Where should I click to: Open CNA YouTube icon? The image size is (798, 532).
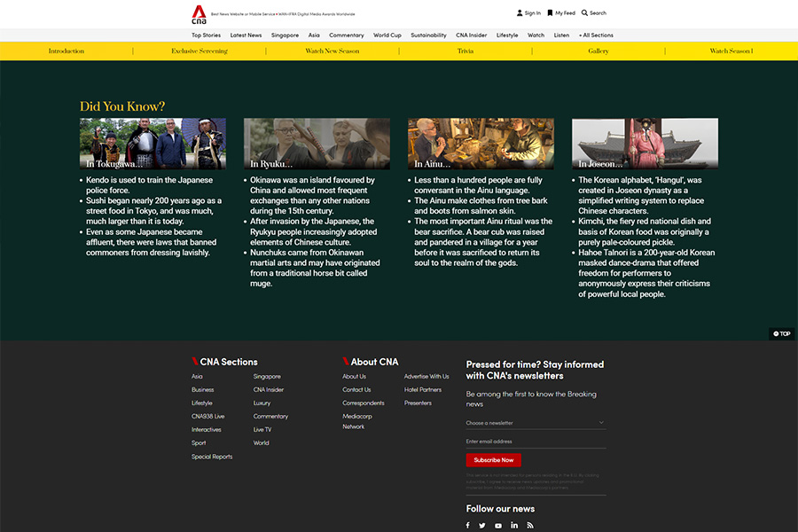[498, 526]
